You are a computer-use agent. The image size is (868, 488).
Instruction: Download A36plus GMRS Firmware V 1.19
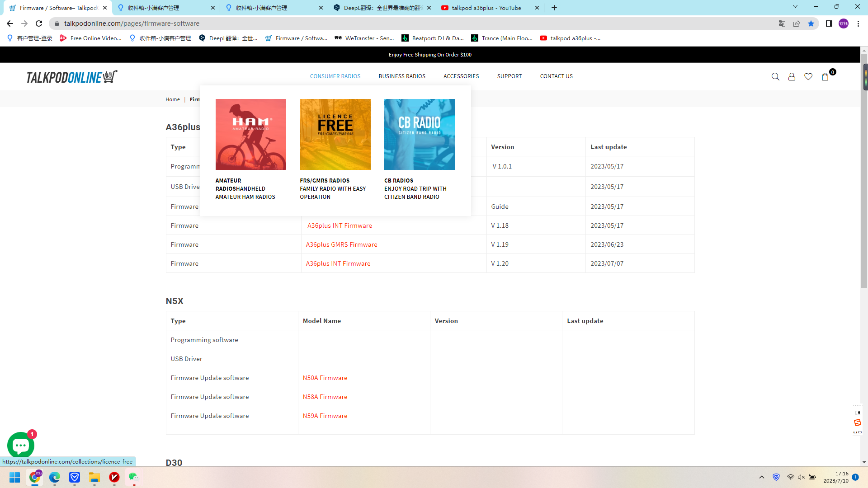coord(341,244)
